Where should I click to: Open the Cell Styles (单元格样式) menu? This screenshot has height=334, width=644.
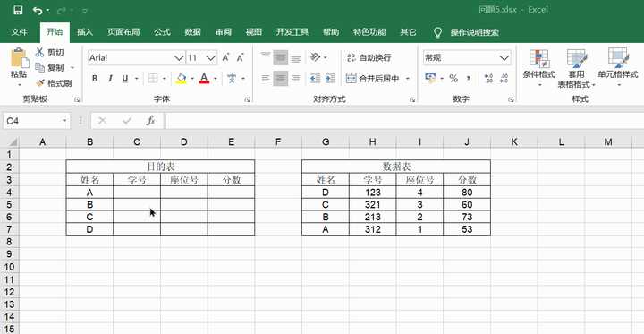coord(618,68)
